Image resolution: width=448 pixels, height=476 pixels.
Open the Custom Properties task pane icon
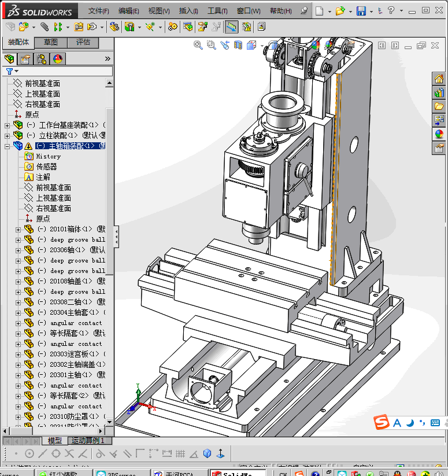click(x=439, y=148)
